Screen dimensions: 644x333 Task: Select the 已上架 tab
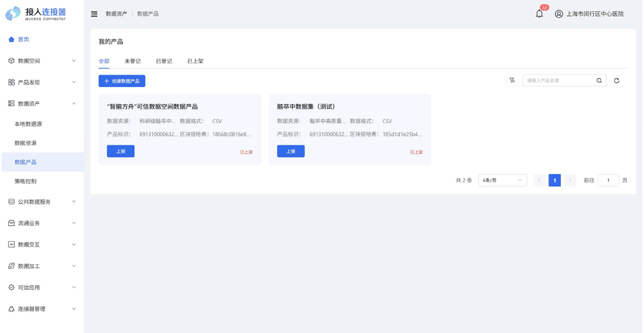click(195, 61)
